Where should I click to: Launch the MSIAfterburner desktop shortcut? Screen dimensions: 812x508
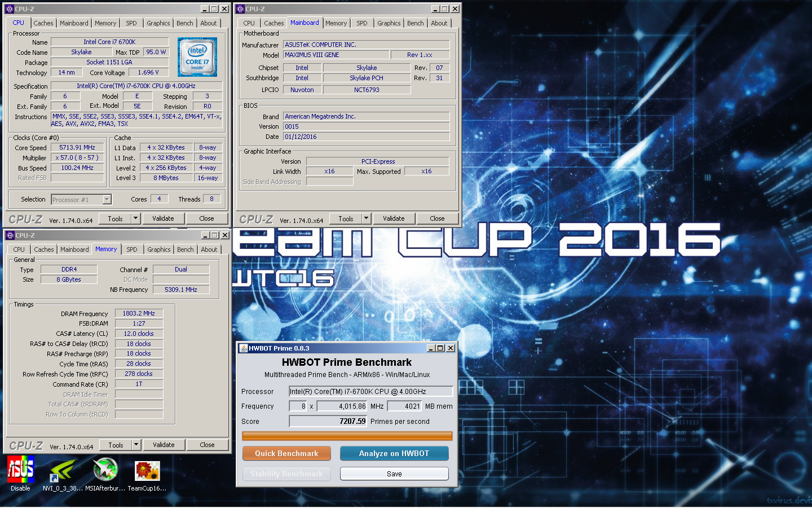tap(105, 473)
